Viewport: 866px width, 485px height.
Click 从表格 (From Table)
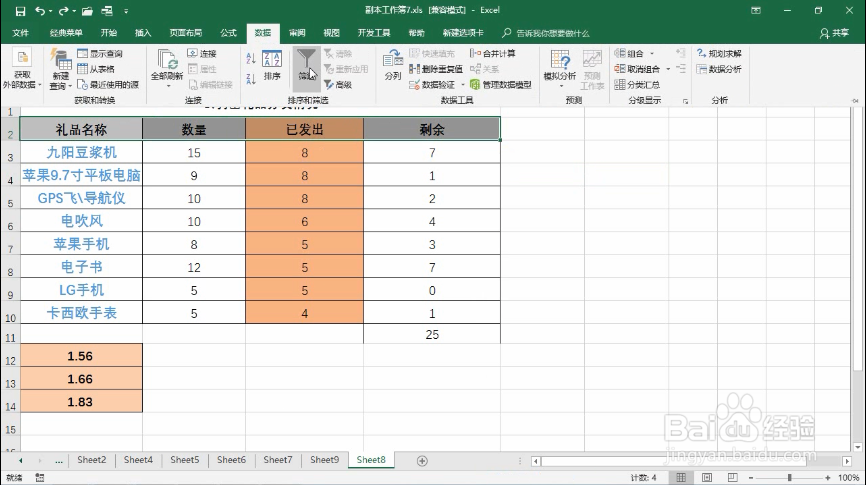(96, 69)
